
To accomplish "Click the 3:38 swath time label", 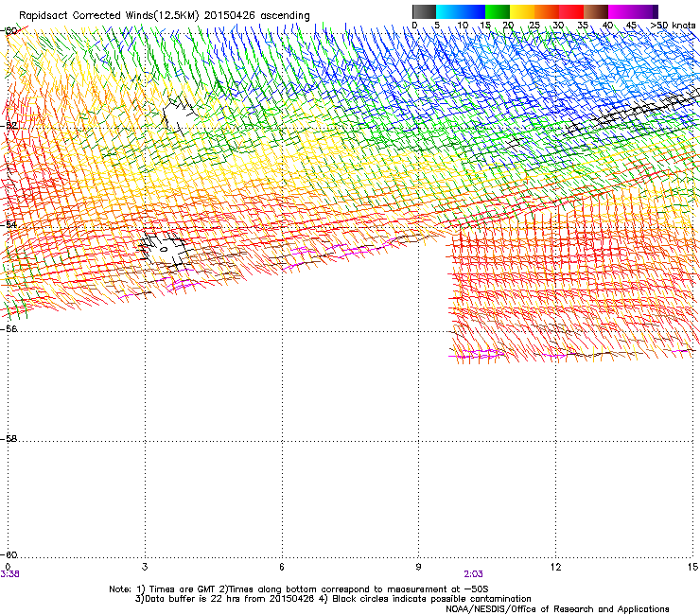I will (9, 574).
